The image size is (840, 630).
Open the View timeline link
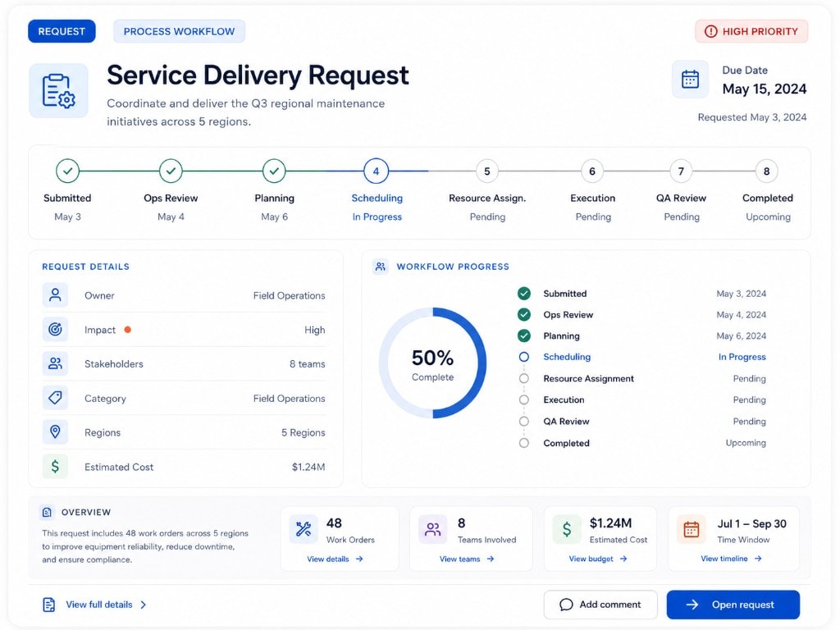coord(731,558)
